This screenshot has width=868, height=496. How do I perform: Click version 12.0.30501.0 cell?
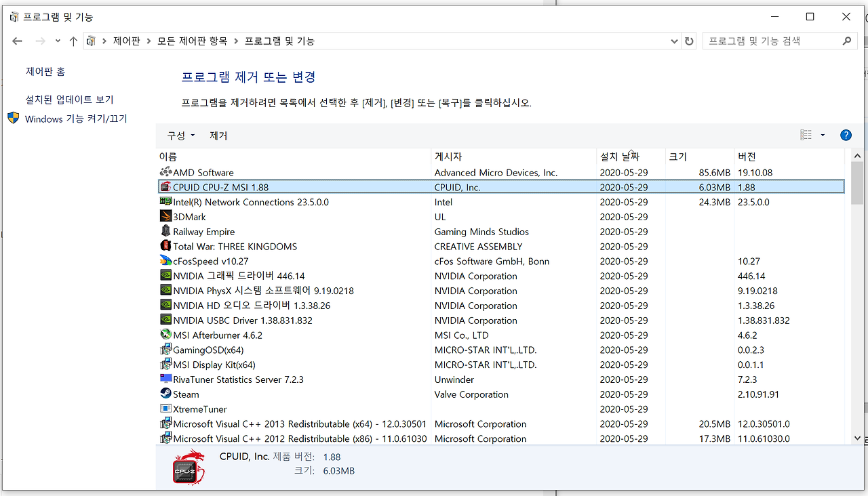click(764, 423)
